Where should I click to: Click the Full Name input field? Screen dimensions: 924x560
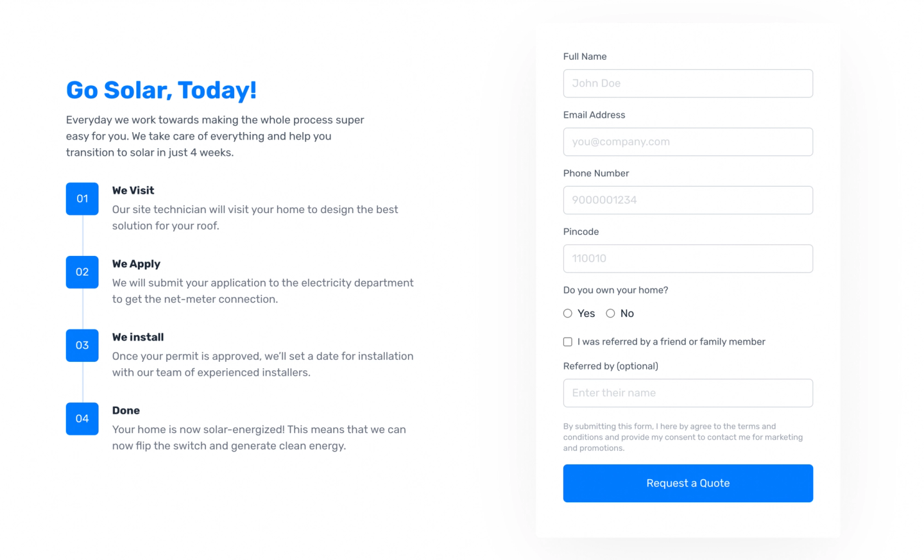coord(688,83)
